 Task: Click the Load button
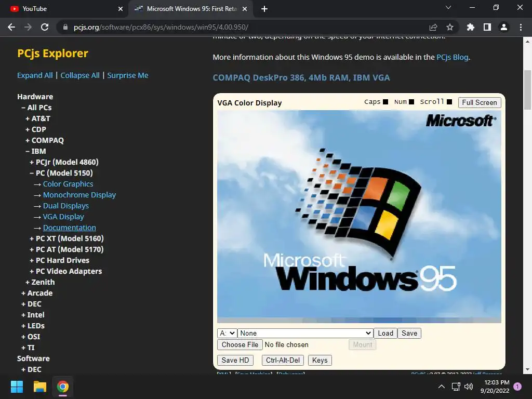coord(385,333)
